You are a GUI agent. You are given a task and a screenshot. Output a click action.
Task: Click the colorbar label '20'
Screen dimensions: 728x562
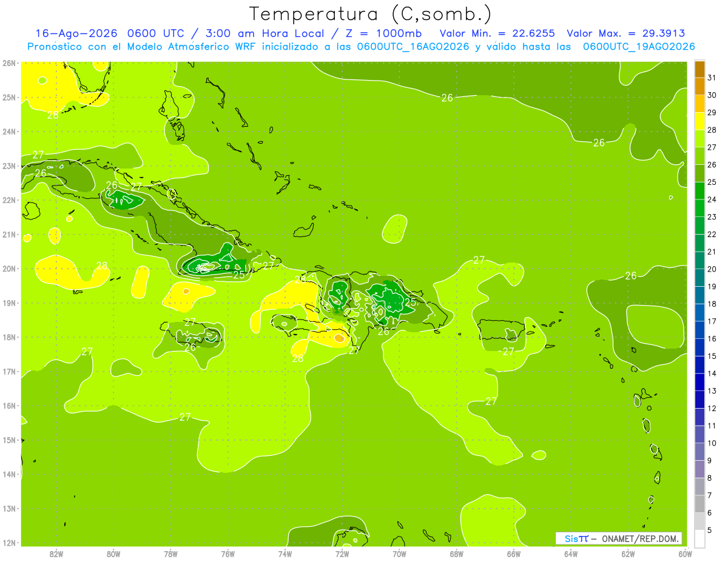coord(712,269)
